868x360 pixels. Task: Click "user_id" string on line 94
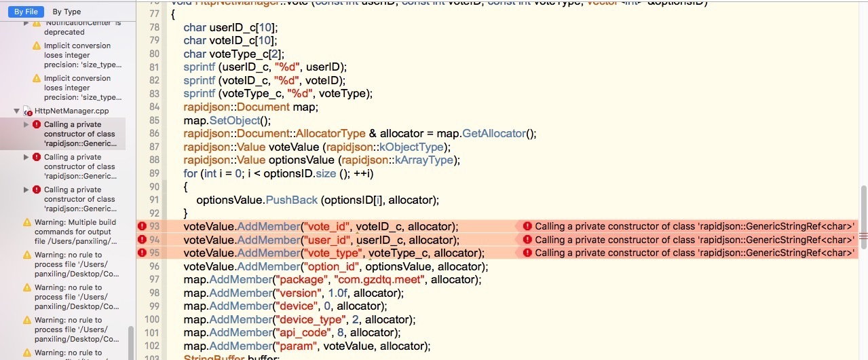[x=326, y=240]
